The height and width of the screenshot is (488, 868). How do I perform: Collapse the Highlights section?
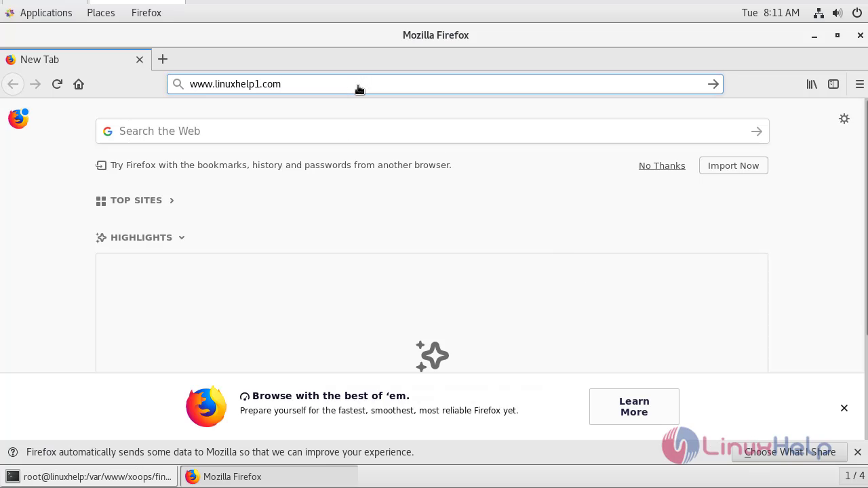(182, 238)
